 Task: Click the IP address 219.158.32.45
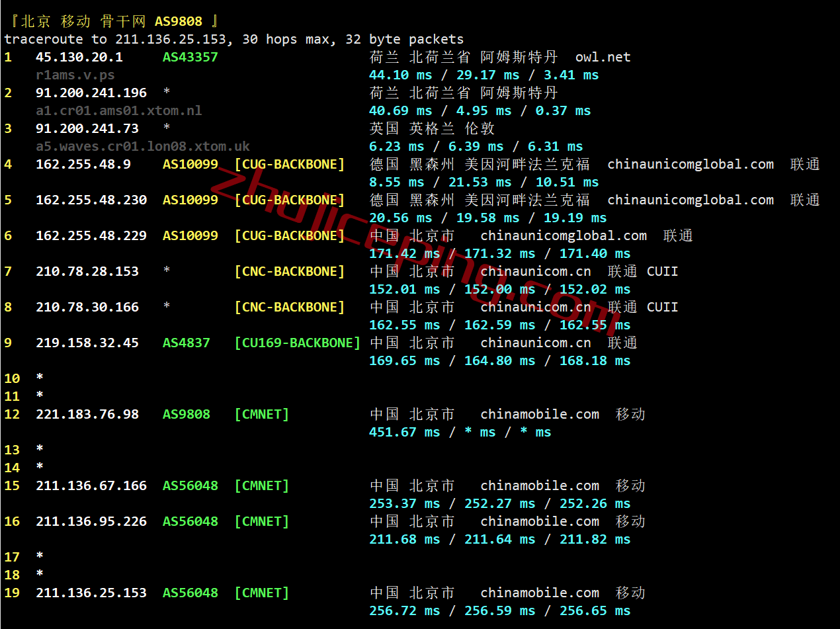(87, 343)
